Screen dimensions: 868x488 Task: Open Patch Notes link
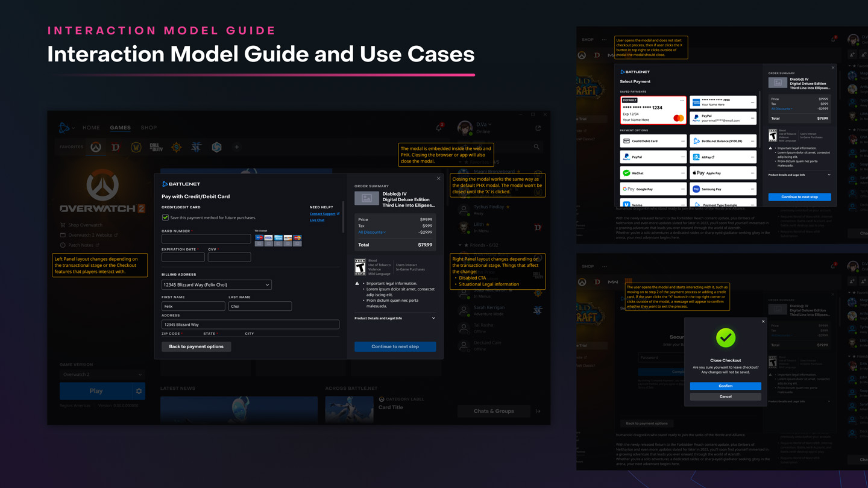(80, 245)
